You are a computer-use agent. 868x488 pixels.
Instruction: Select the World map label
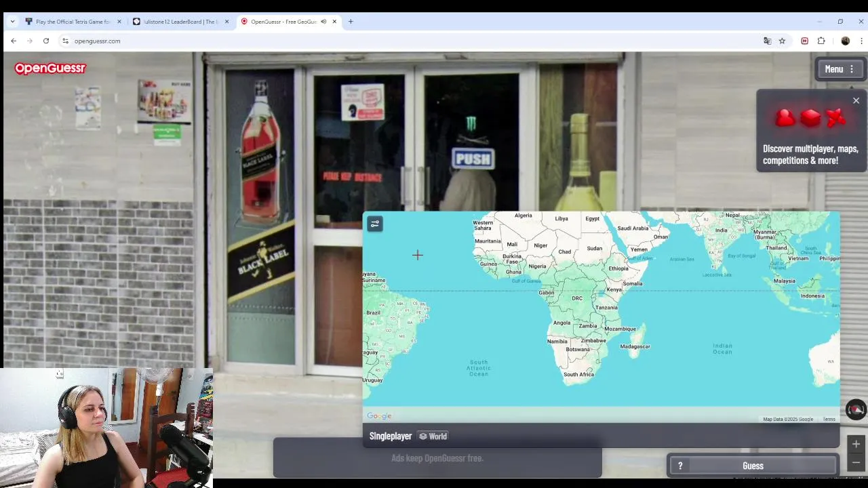coord(433,436)
